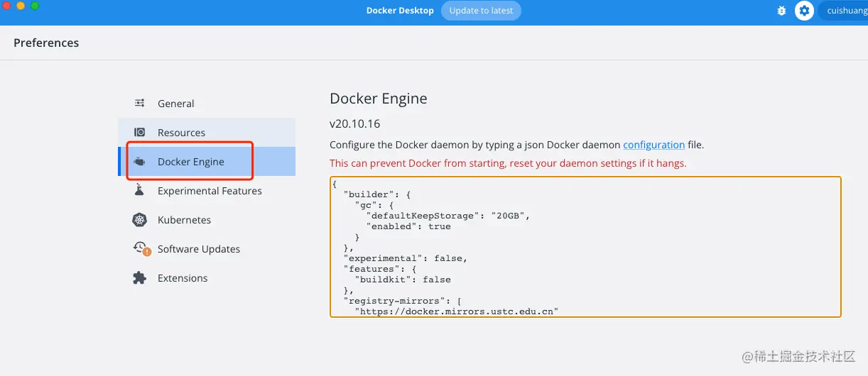Click the "registry-mirrors" key line

pyautogui.click(x=403, y=301)
